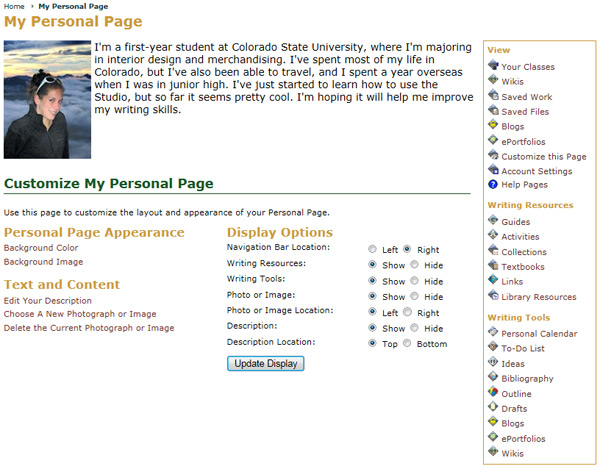600x469 pixels.
Task: Click the Your Classes icon in View
Action: click(493, 65)
